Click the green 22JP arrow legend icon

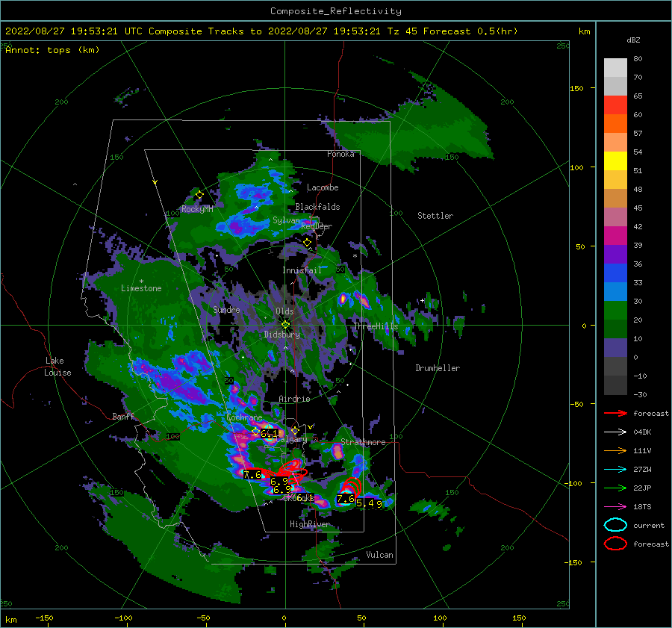click(615, 488)
